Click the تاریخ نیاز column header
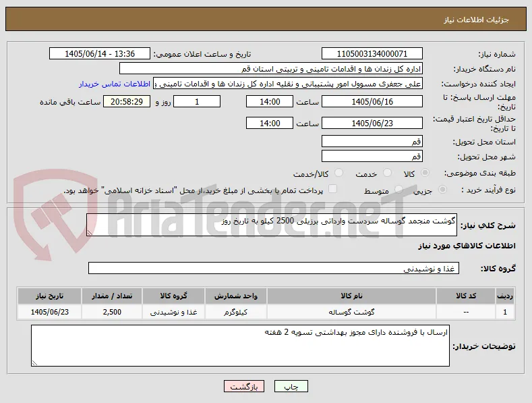532x403 pixels. pyautogui.click(x=49, y=296)
